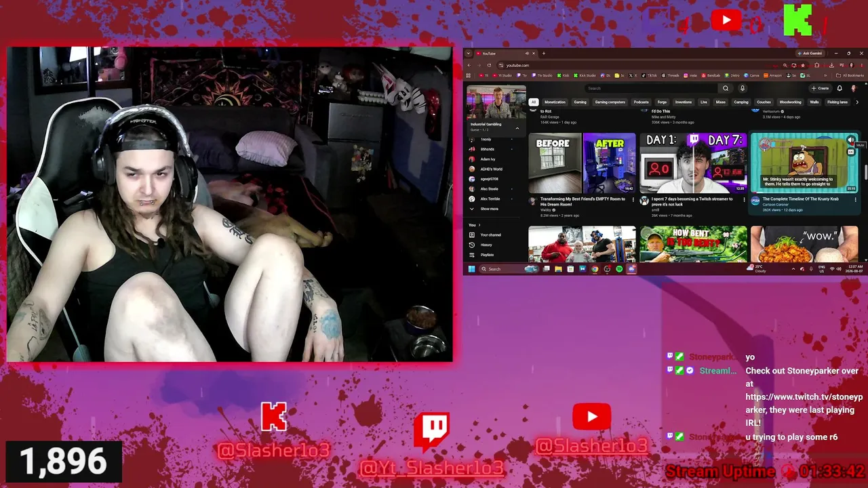Open Spotify from the taskbar

pos(619,269)
